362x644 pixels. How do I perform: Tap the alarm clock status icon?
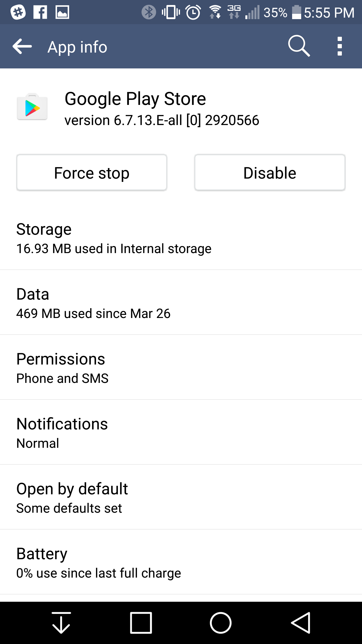[193, 12]
